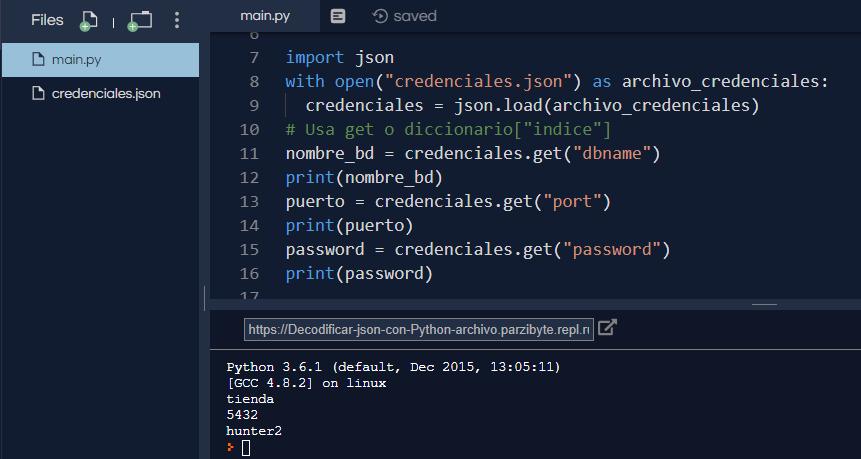
Task: Click the saved history clock icon
Action: (380, 16)
